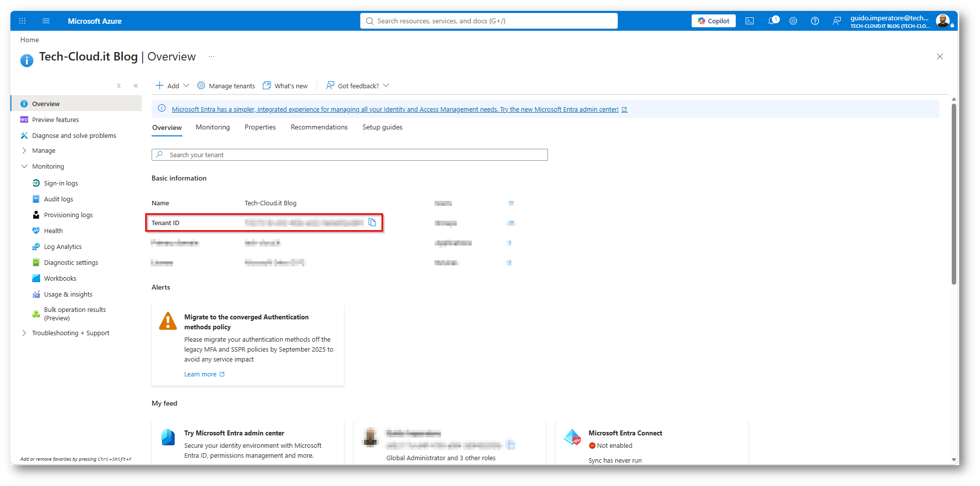Open Workbooks

[x=60, y=279]
